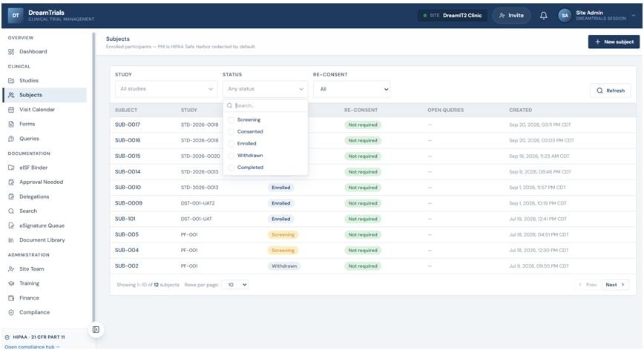Go to the Next page of subjects

(x=615, y=285)
